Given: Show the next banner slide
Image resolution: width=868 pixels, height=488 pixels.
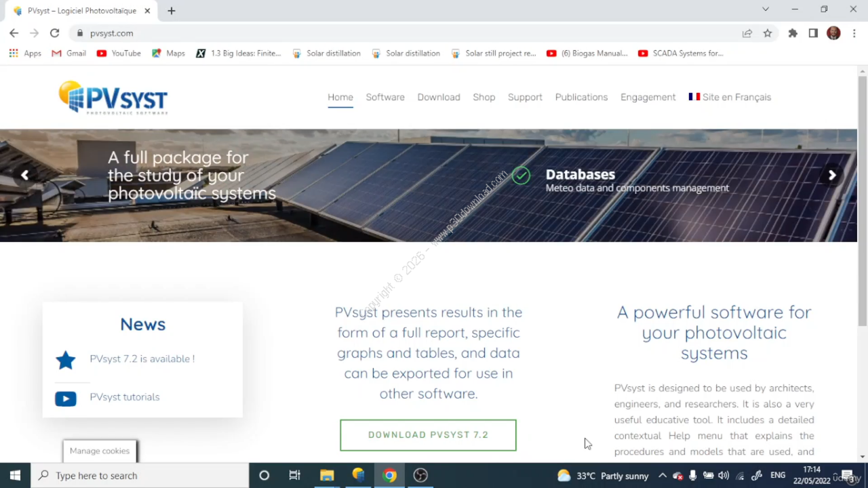Looking at the screenshot, I should [832, 176].
